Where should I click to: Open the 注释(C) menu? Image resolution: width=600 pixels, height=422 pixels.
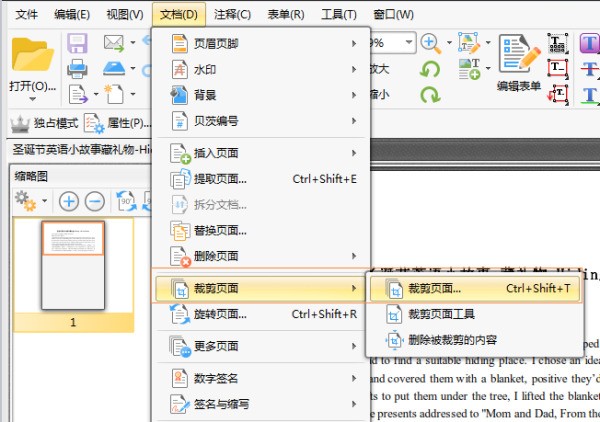point(232,15)
